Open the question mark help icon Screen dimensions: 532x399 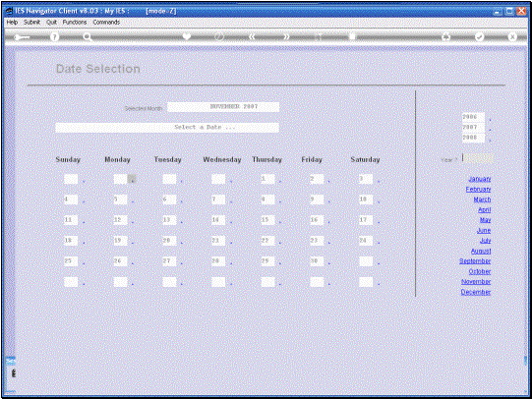(x=54, y=37)
